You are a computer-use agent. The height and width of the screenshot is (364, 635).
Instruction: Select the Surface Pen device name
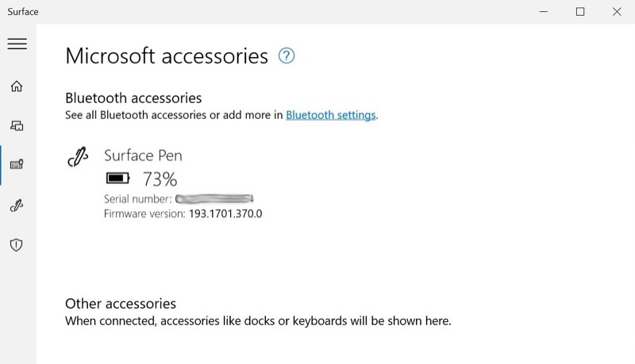[143, 155]
